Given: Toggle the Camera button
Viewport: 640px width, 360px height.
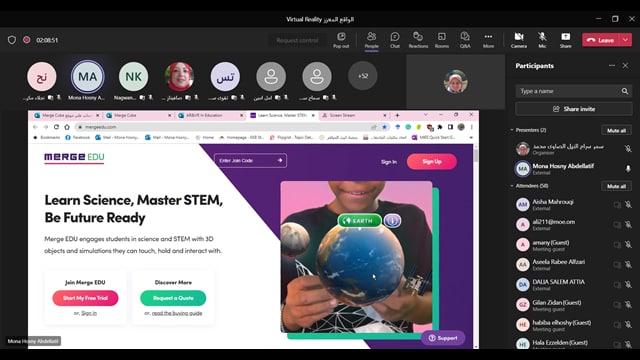Looking at the screenshot, I should [519, 40].
